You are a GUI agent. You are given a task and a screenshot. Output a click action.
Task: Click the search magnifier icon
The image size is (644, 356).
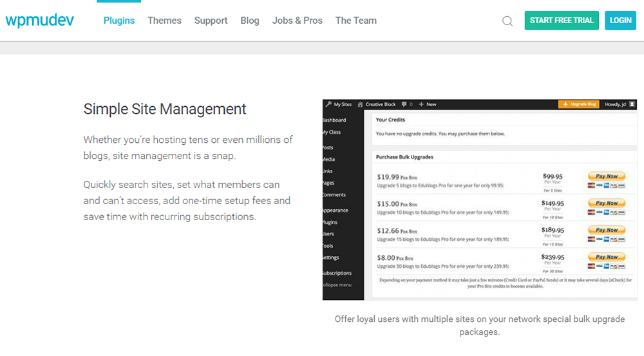coord(507,21)
